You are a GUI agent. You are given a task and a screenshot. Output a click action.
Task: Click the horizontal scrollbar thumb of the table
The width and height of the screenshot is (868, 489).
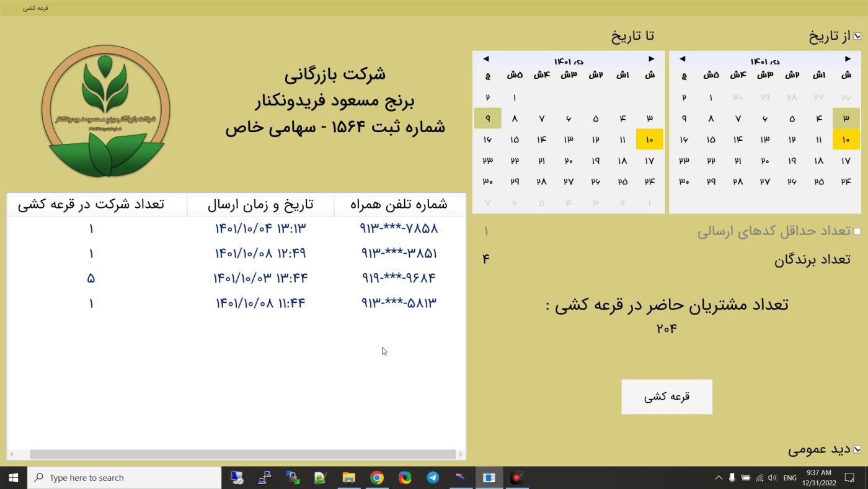(243, 454)
